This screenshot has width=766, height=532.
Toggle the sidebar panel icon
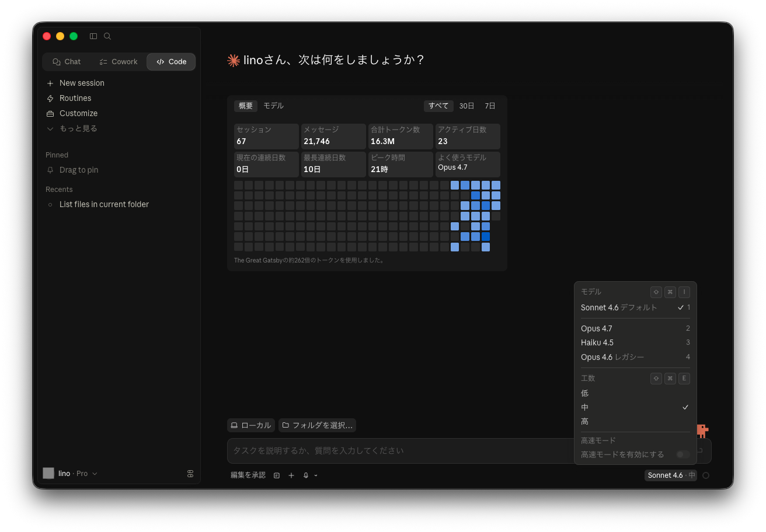93,36
